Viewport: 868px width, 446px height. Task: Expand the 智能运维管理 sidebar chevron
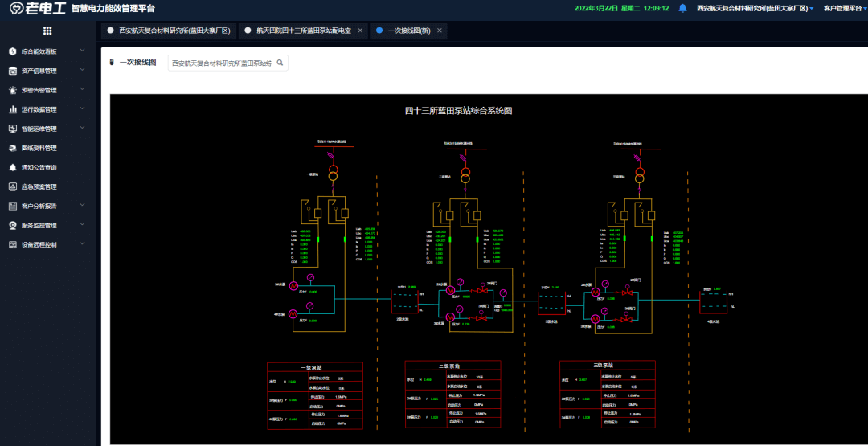coord(82,128)
